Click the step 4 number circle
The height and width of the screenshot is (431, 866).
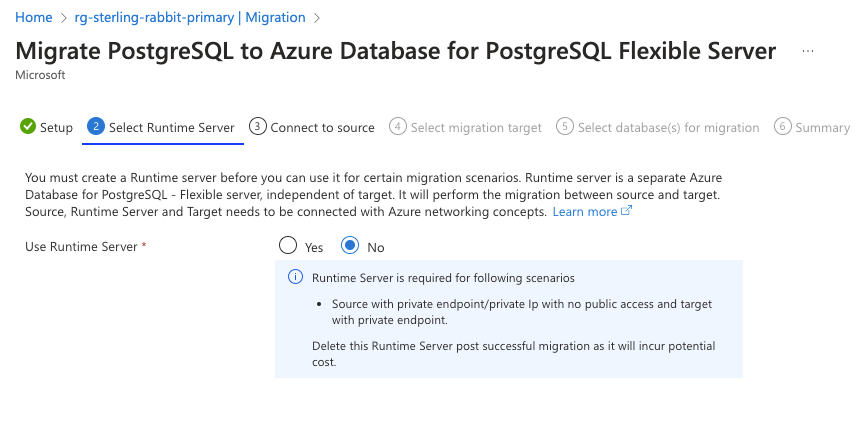(398, 127)
